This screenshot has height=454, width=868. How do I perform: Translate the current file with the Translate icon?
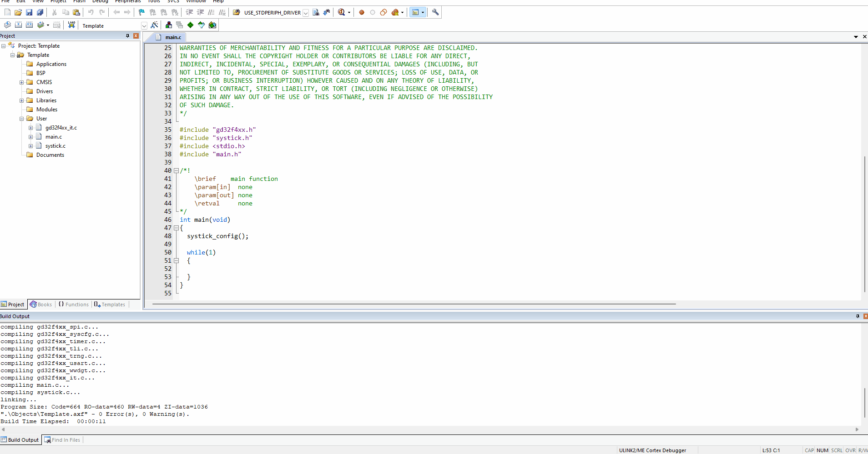coord(7,25)
